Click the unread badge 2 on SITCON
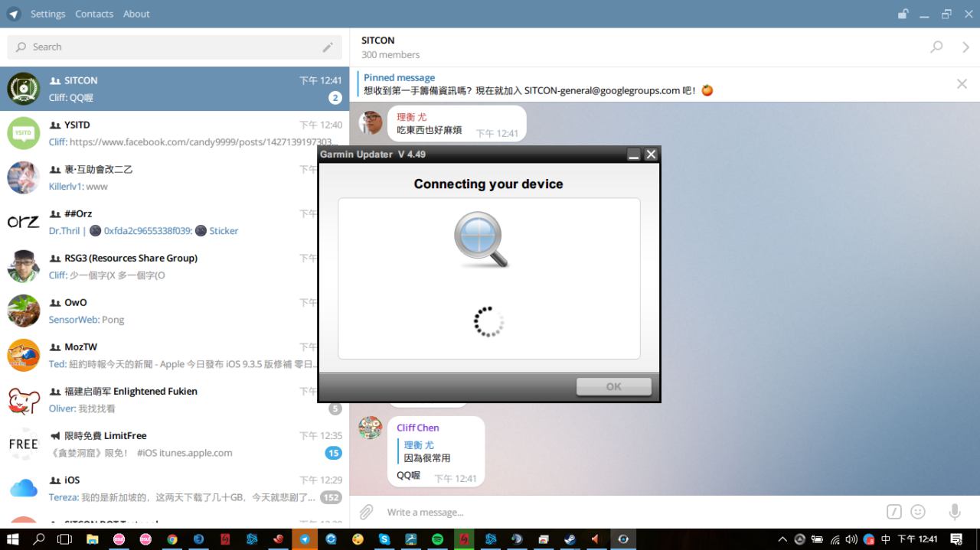The height and width of the screenshot is (550, 980). point(335,98)
